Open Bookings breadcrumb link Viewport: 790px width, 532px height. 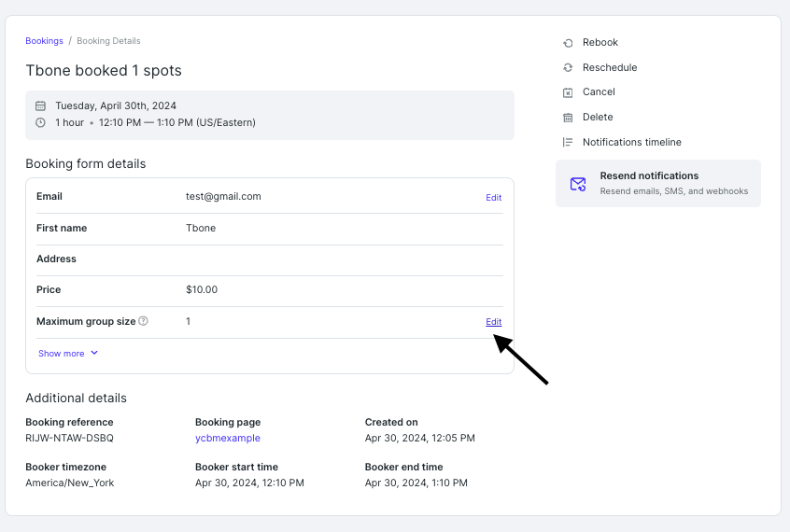pyautogui.click(x=44, y=41)
